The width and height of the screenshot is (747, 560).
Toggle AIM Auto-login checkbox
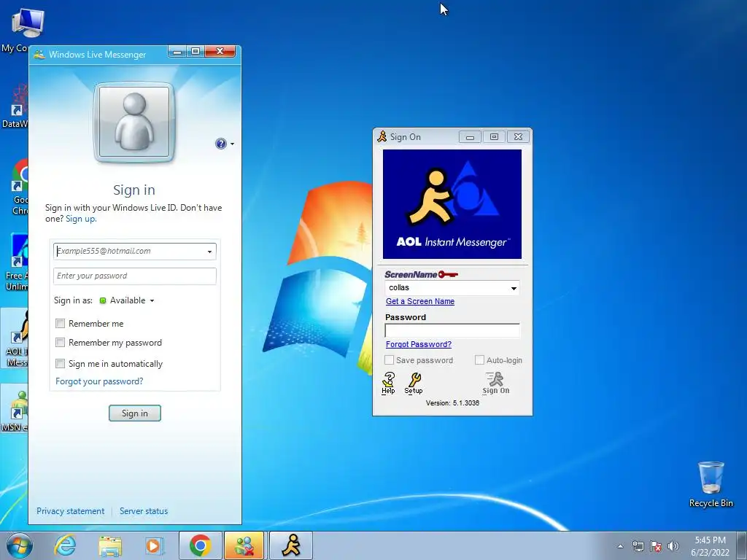tap(479, 360)
